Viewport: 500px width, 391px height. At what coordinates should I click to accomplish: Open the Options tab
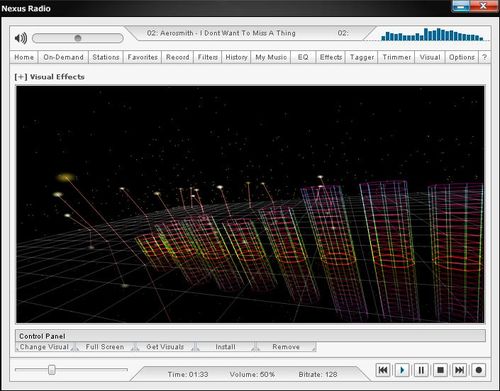(462, 57)
